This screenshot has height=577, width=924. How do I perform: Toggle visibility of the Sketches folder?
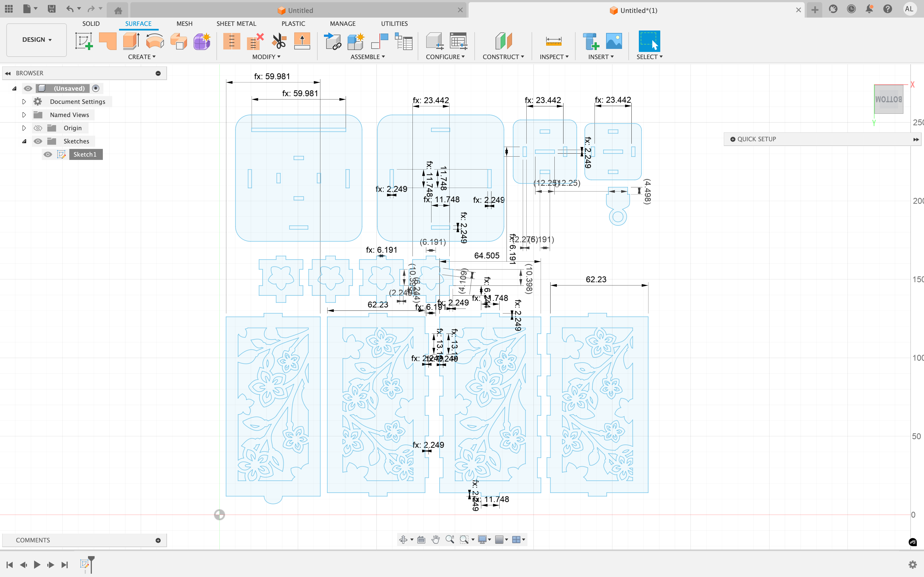pyautogui.click(x=38, y=141)
